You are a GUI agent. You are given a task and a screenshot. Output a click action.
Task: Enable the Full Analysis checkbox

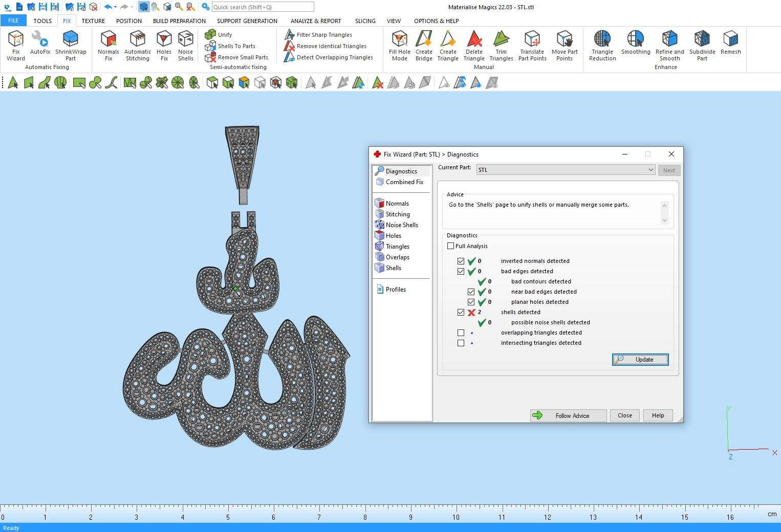coord(451,246)
